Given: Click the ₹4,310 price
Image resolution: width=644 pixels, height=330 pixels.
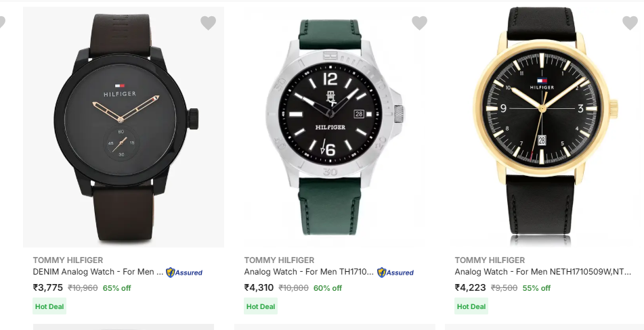Looking at the screenshot, I should pyautogui.click(x=259, y=287).
